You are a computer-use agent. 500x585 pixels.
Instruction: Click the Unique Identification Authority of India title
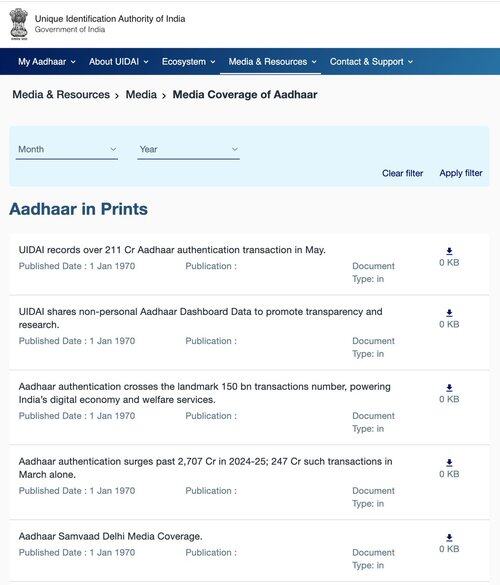[x=110, y=19]
